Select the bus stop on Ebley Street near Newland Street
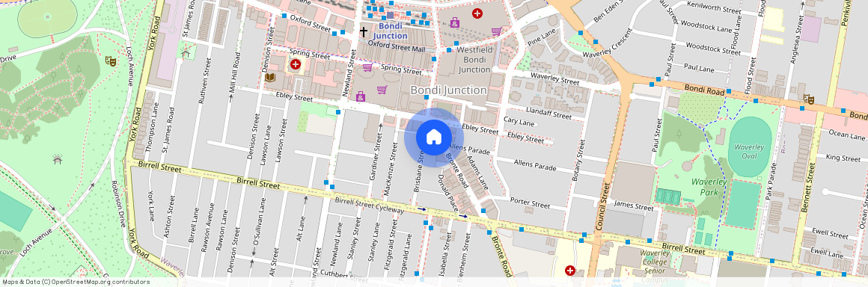The image size is (868, 287). tap(337, 111)
